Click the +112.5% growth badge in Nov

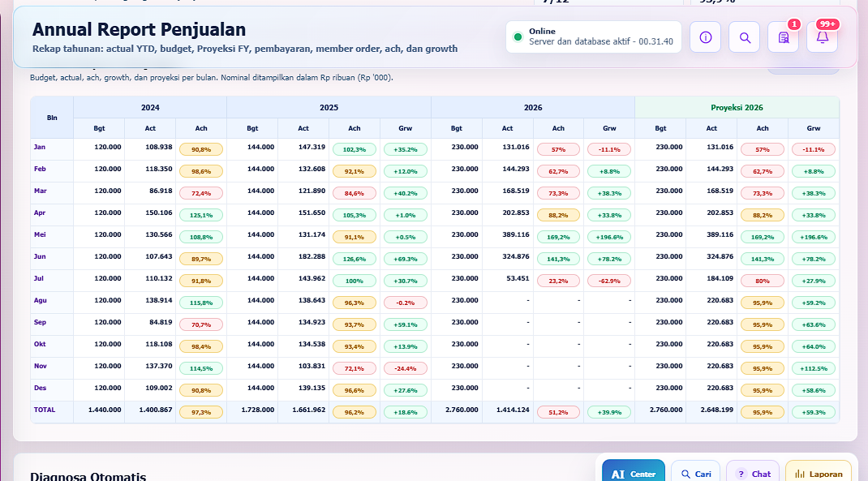click(813, 368)
